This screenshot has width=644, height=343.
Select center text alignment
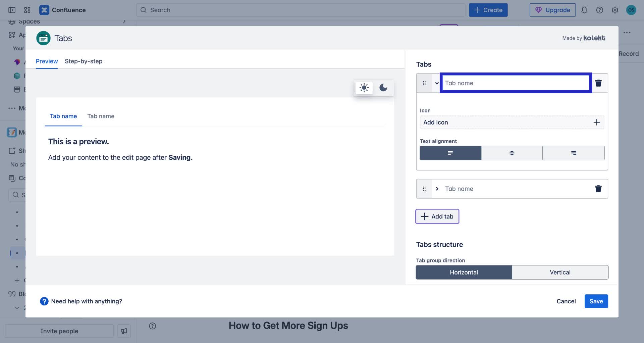tap(512, 153)
